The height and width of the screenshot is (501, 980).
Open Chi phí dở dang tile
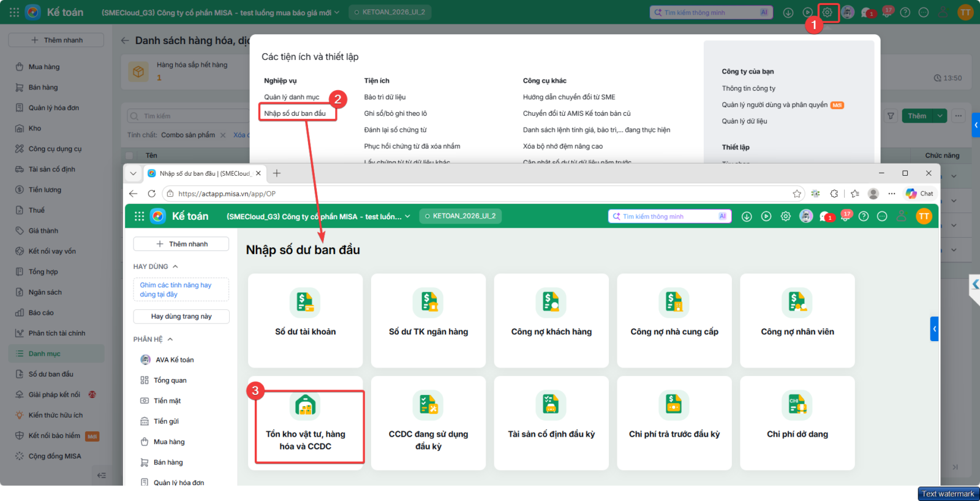click(797, 423)
